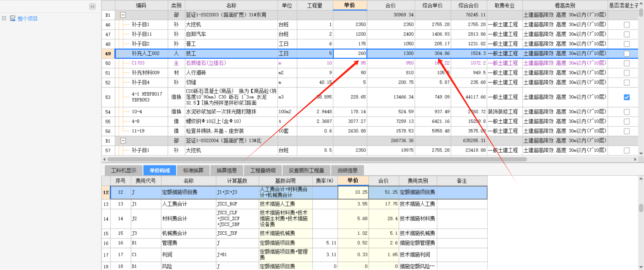
Task: Toggle the concrete checkbox for row 54 水泥砂浆
Action: [x=627, y=112]
